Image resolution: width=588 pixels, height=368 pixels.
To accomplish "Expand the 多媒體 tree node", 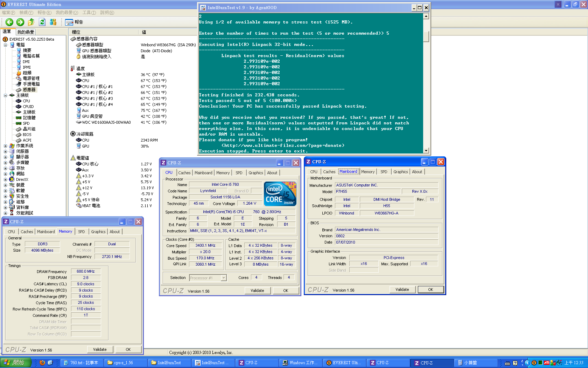I will pyautogui.click(x=5, y=163).
